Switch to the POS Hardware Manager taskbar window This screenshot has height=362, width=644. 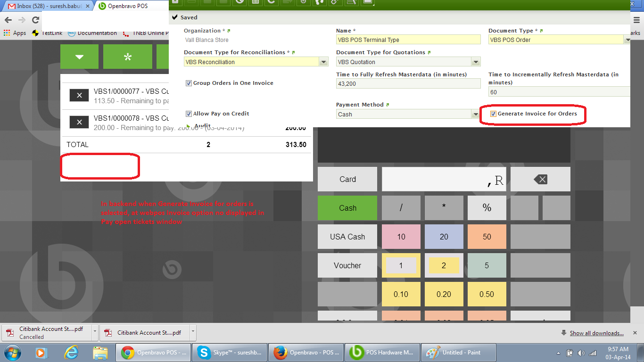382,353
